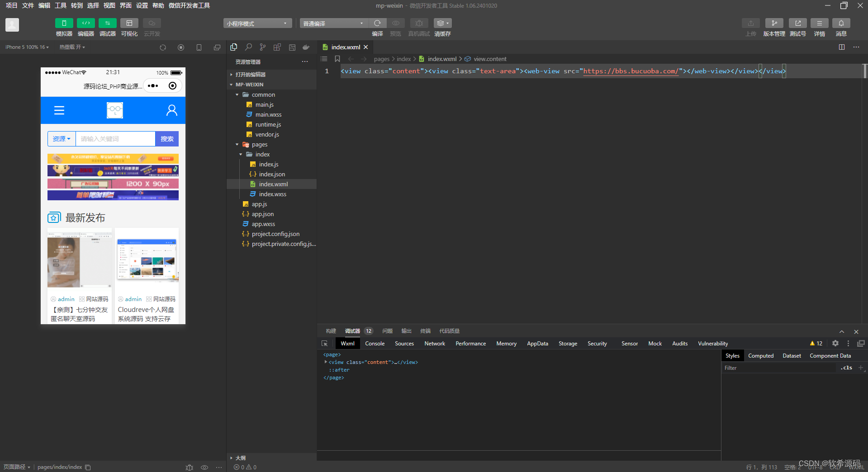Switch to the Console tab

[375, 344]
